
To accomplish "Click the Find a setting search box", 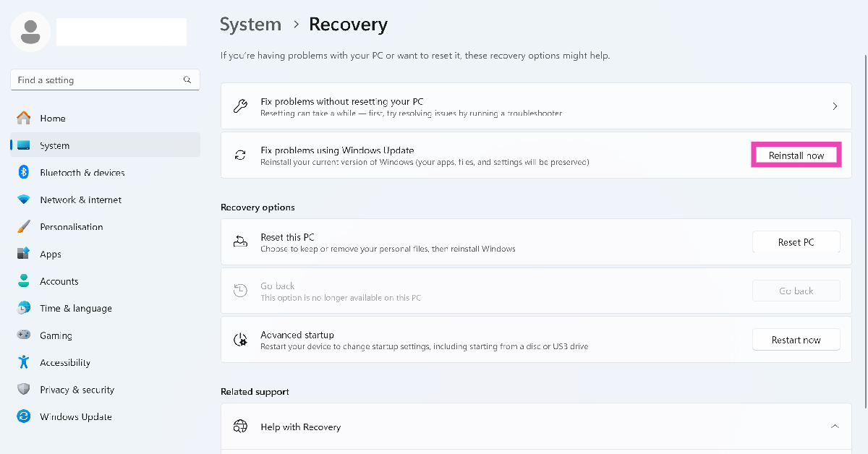I will (98, 80).
